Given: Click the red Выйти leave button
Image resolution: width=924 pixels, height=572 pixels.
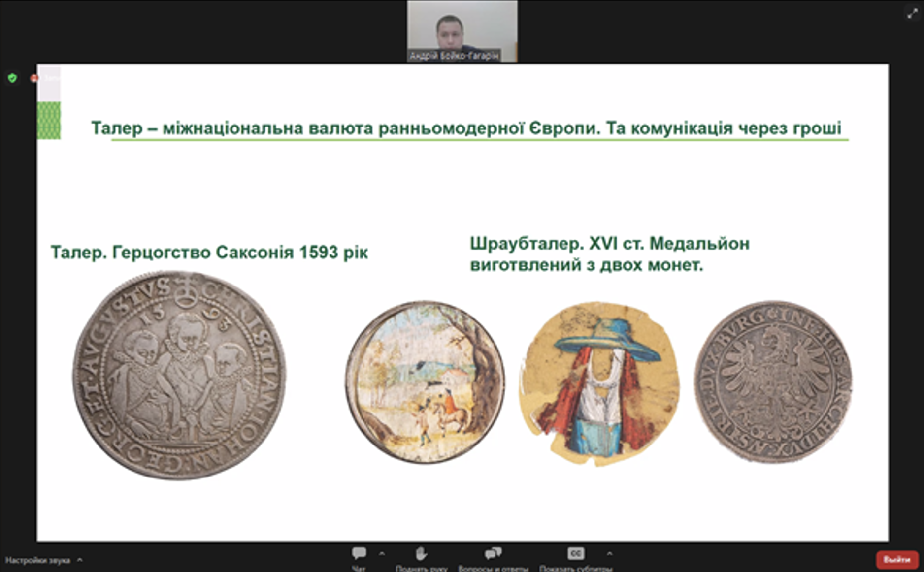Looking at the screenshot, I should (x=897, y=560).
